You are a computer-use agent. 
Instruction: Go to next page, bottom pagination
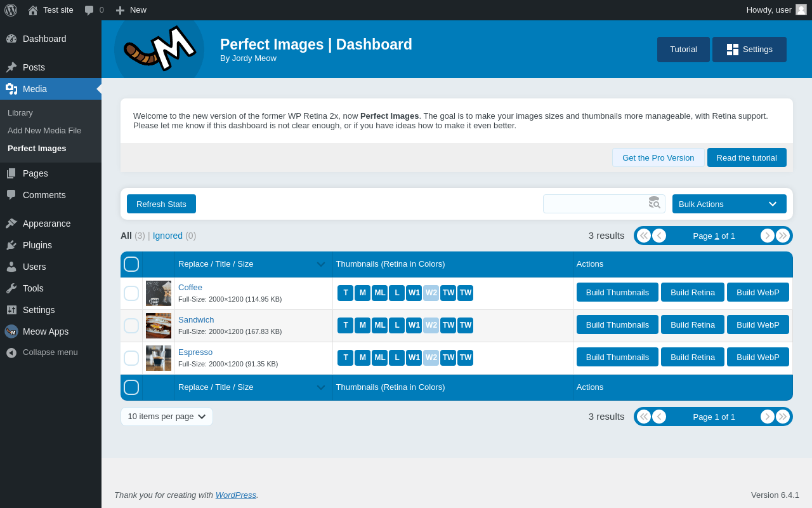(x=768, y=417)
